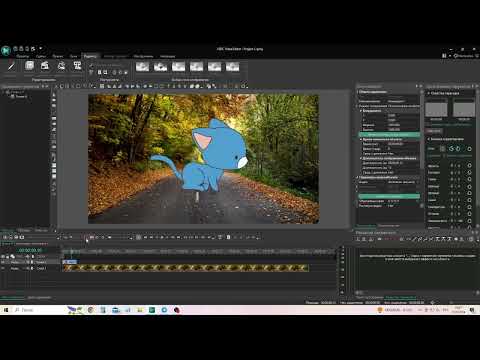The width and height of the screenshot is (480, 360).
Task: Apply the third quick style thumbnail
Action: (178, 67)
